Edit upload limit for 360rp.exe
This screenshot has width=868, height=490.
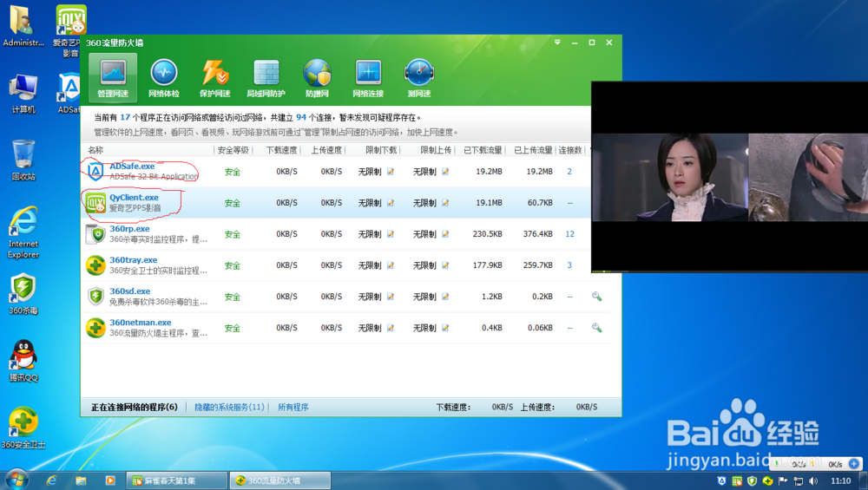pos(445,234)
